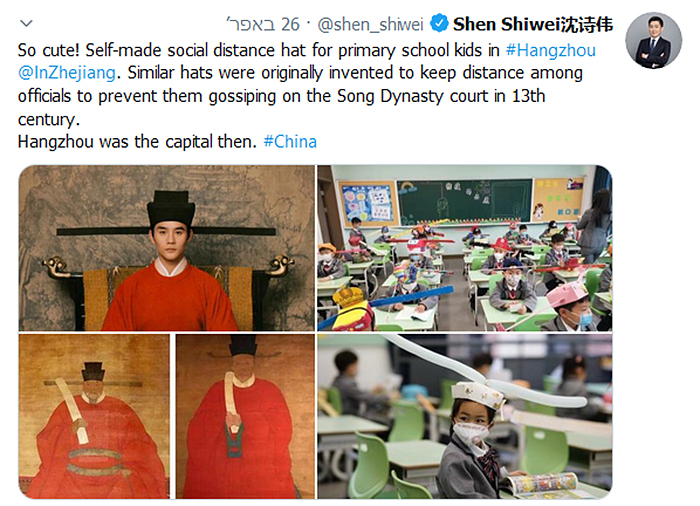Image resolution: width=700 pixels, height=506 pixels.
Task: Open the #China hashtag
Action: click(290, 142)
